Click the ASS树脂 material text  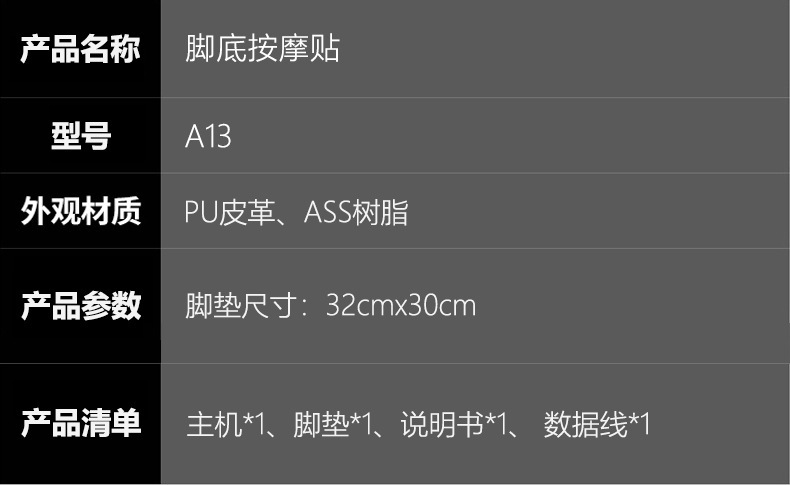click(x=356, y=212)
